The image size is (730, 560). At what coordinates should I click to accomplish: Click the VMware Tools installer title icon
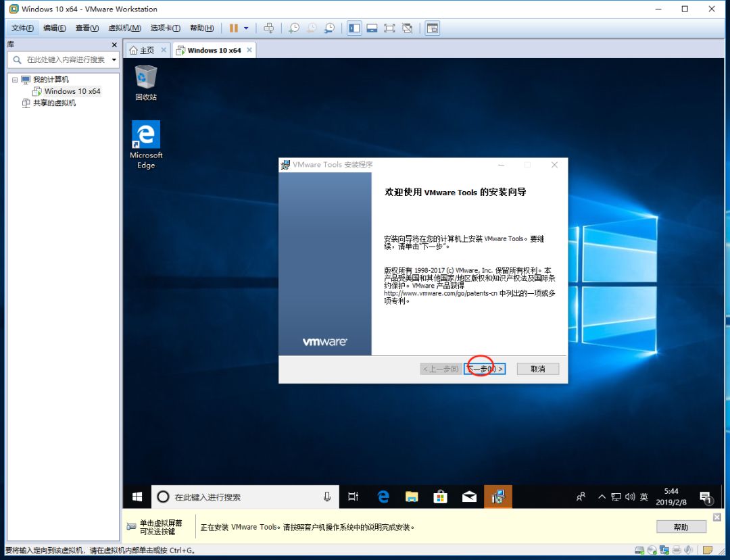tap(285, 165)
